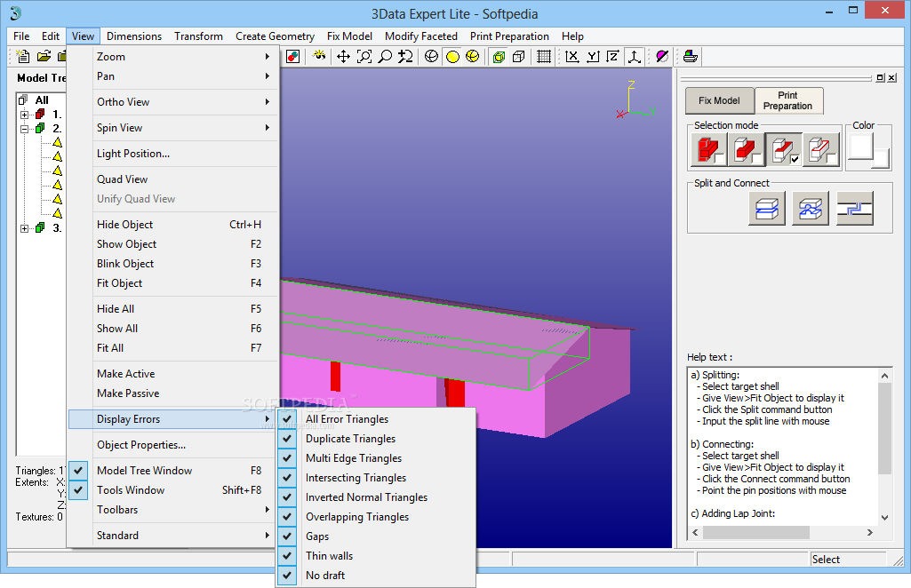Click the white isometric cube view icon

pyautogui.click(x=519, y=56)
